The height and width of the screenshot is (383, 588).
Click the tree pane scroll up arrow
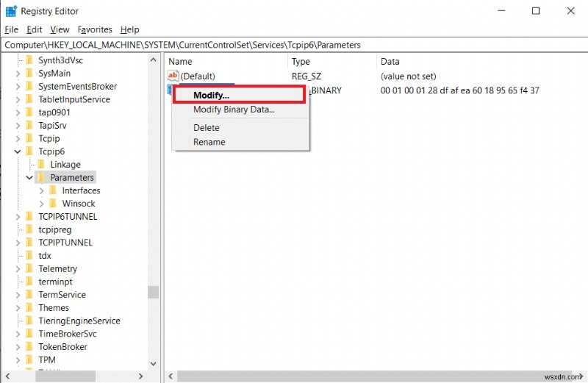pyautogui.click(x=153, y=60)
